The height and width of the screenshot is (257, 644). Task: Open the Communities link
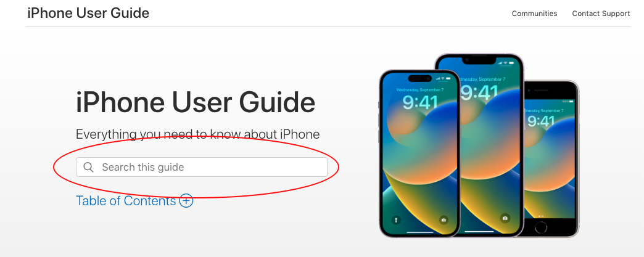534,14
